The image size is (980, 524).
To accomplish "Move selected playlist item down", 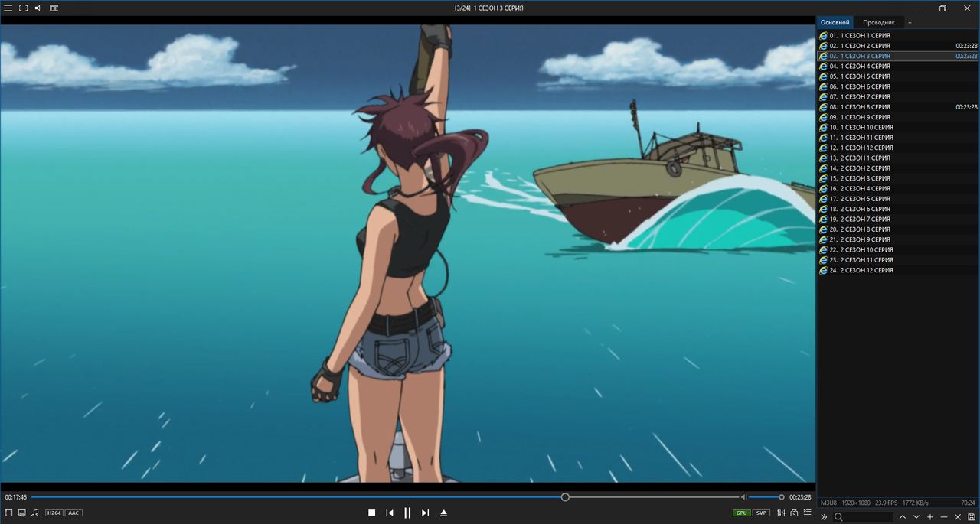I will pyautogui.click(x=916, y=517).
